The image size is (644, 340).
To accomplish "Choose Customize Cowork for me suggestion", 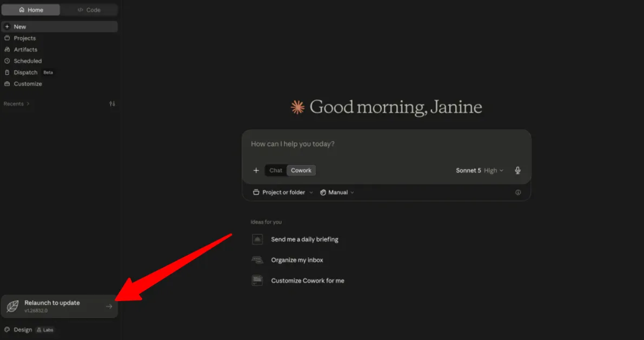I will click(x=308, y=281).
